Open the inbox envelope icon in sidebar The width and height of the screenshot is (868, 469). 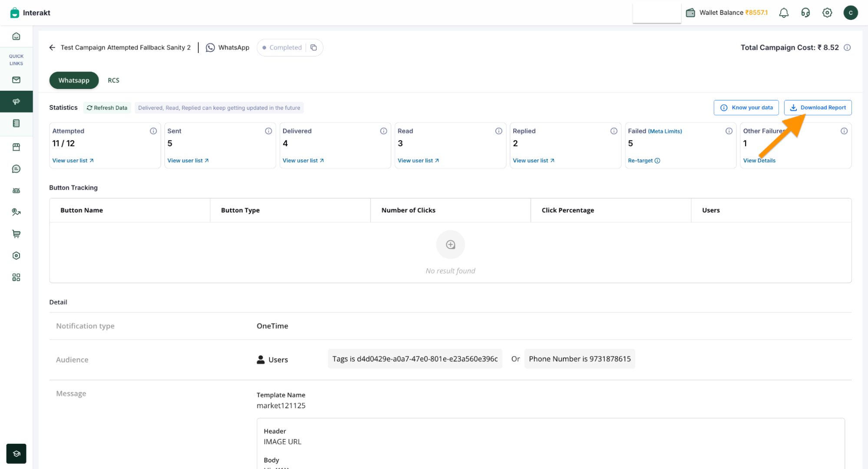16,80
